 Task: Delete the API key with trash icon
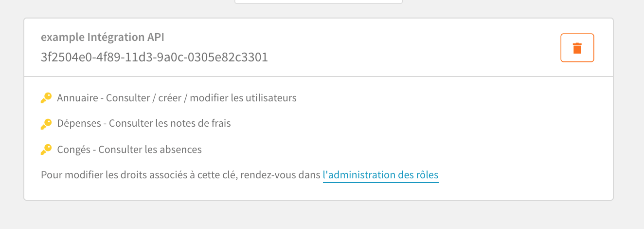pyautogui.click(x=577, y=48)
